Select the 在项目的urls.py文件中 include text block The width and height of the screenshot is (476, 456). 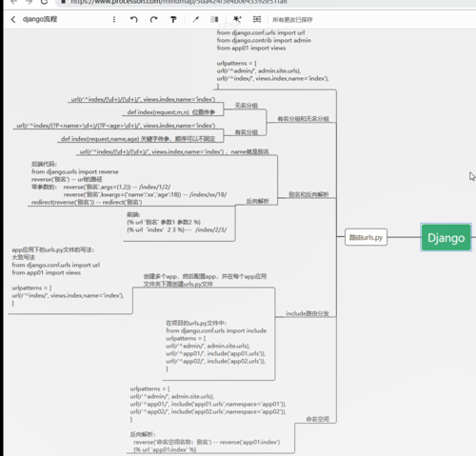[216, 346]
